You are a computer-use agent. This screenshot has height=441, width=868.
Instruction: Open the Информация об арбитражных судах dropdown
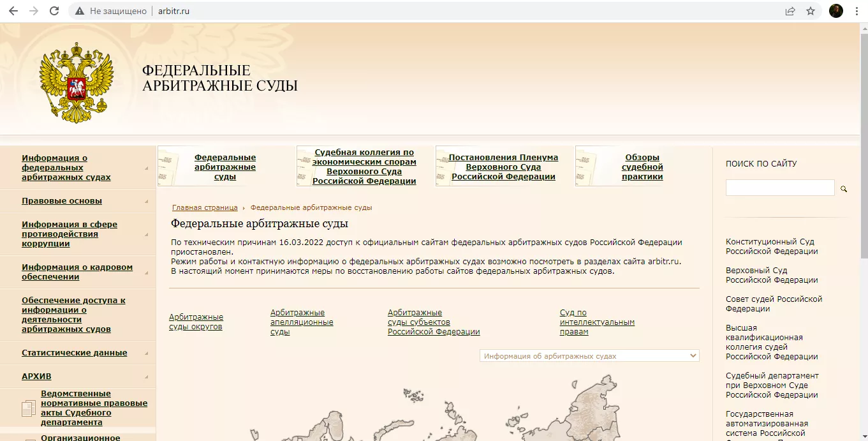589,356
